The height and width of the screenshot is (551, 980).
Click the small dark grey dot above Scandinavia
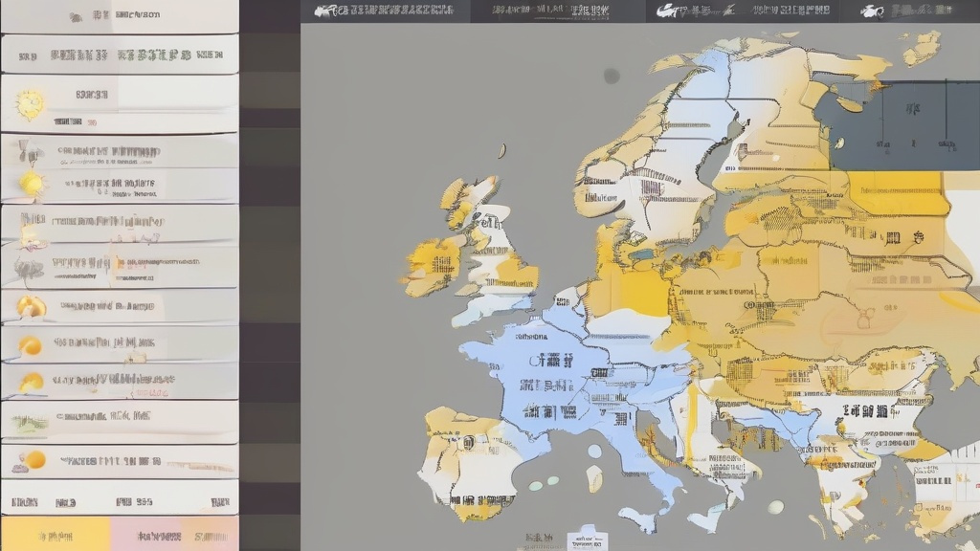click(612, 76)
